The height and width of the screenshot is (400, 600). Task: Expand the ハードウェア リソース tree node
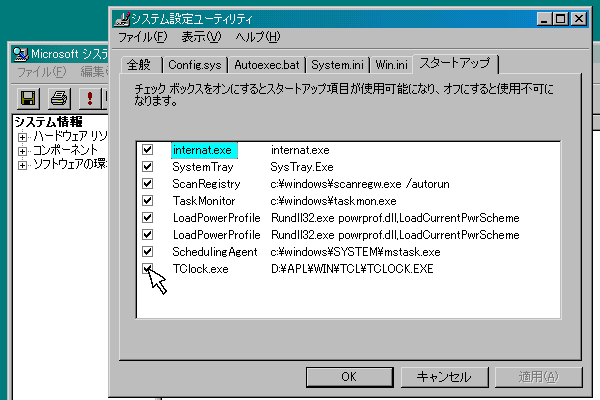pos(23,137)
